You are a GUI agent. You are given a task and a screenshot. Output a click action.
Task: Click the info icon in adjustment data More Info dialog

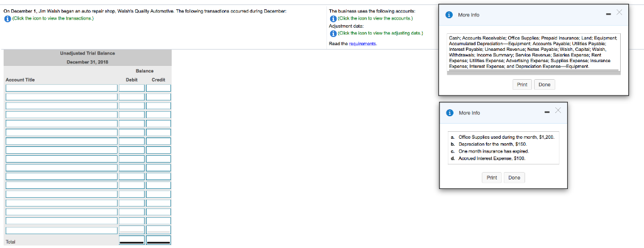point(450,113)
